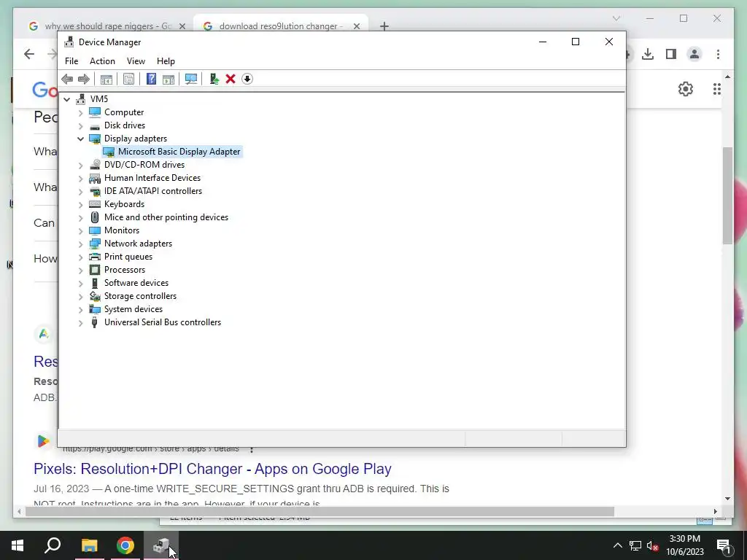Image resolution: width=747 pixels, height=560 pixels.
Task: Select the 'VM5' computer name label
Action: click(99, 99)
